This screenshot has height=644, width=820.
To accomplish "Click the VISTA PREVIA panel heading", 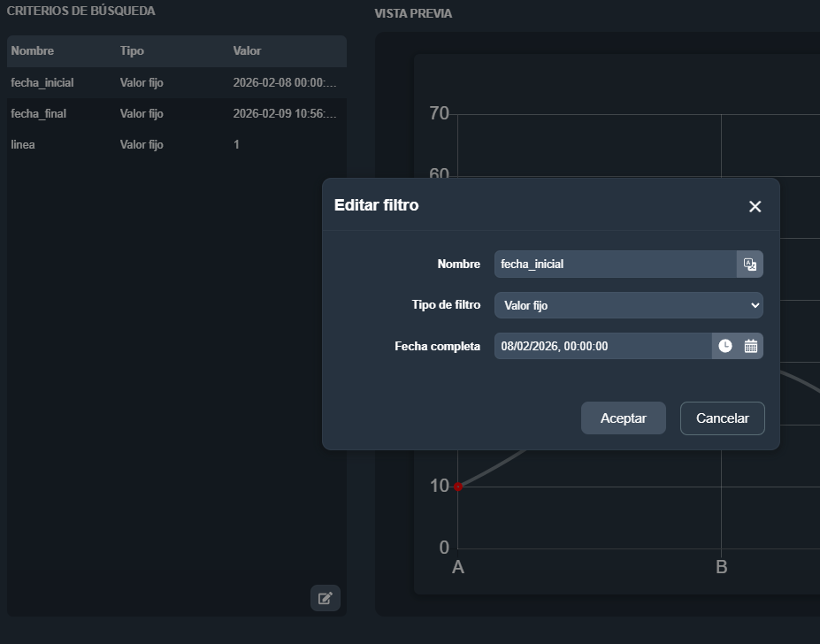I will point(413,14).
